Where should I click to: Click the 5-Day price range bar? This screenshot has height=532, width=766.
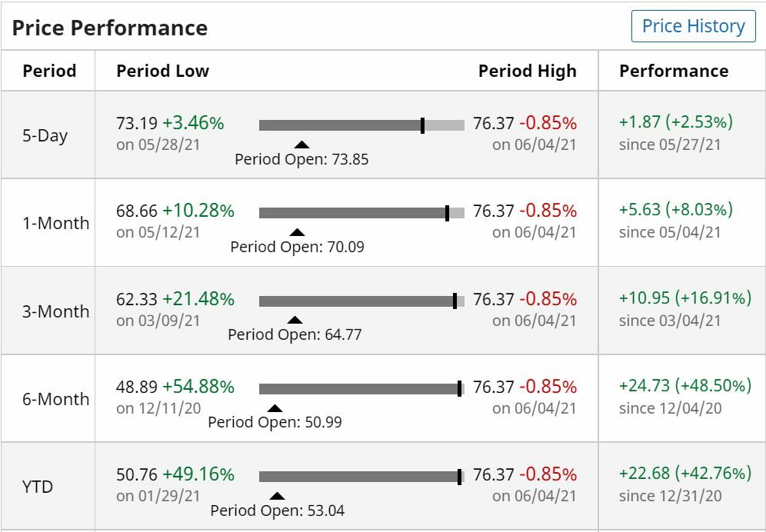(x=361, y=125)
